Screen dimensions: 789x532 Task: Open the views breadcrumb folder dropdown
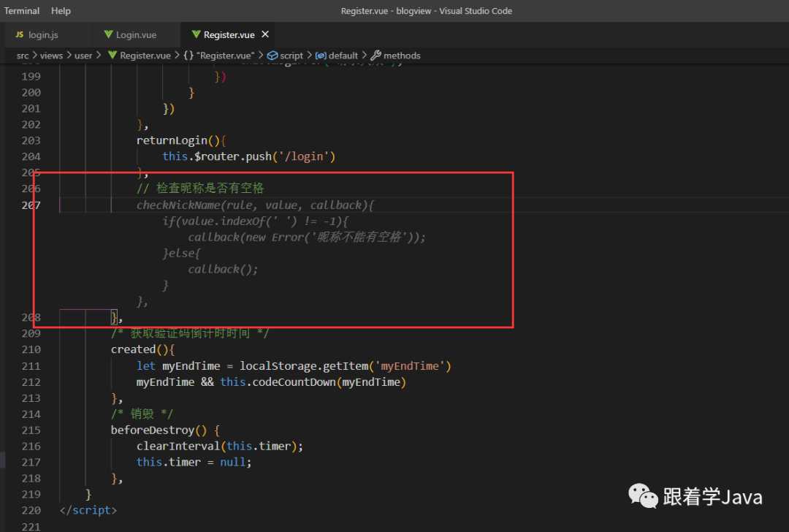click(51, 56)
